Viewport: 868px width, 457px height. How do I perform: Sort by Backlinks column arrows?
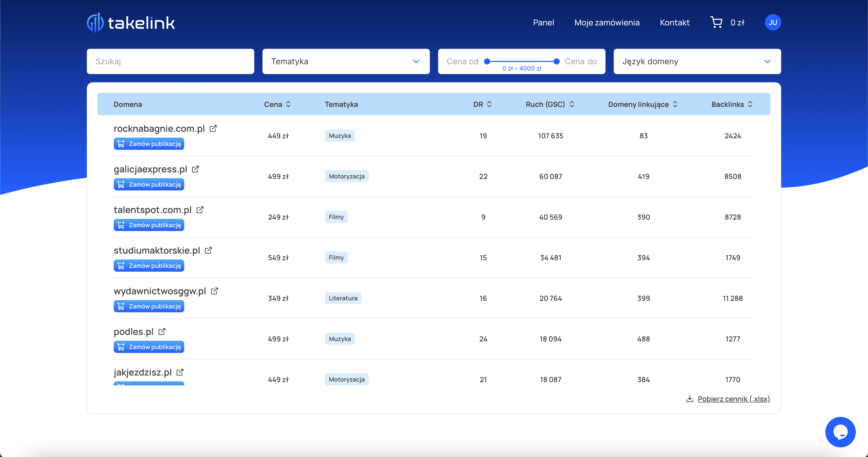[x=750, y=104]
